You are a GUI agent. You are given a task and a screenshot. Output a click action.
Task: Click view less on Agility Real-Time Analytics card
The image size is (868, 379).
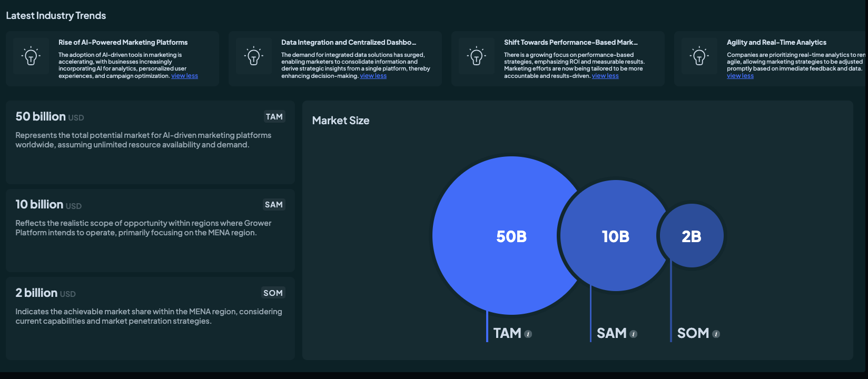point(740,76)
